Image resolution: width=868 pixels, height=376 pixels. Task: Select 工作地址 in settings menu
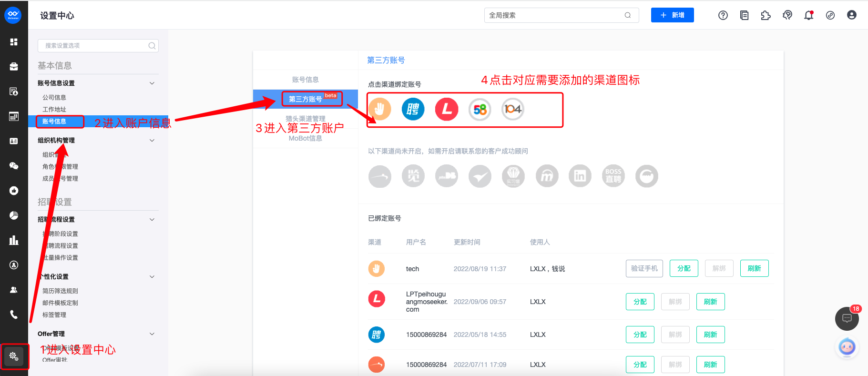coord(54,109)
